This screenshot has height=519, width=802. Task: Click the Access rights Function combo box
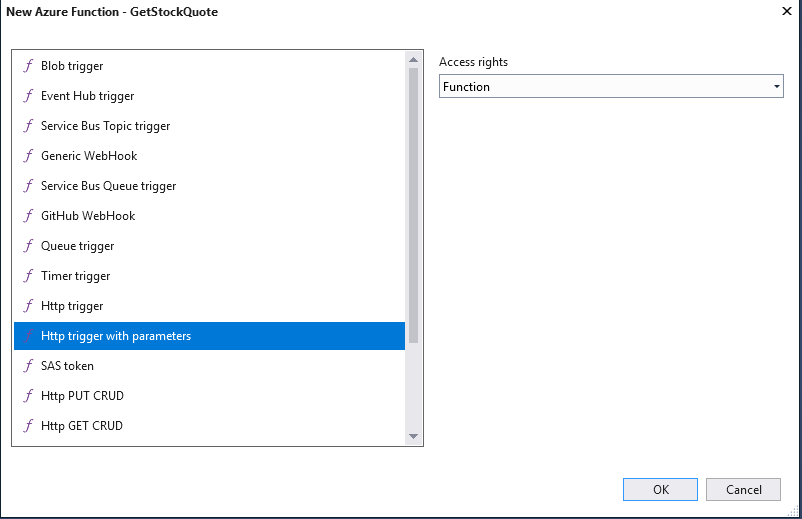pyautogui.click(x=611, y=86)
